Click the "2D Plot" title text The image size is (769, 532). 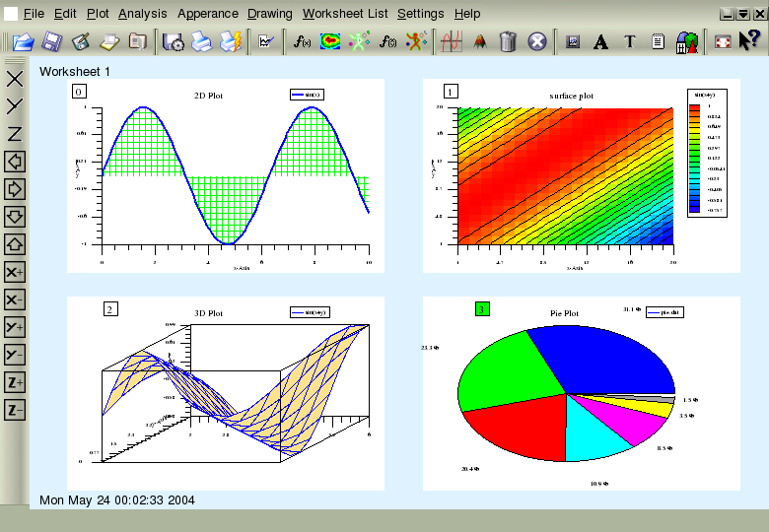(x=208, y=96)
